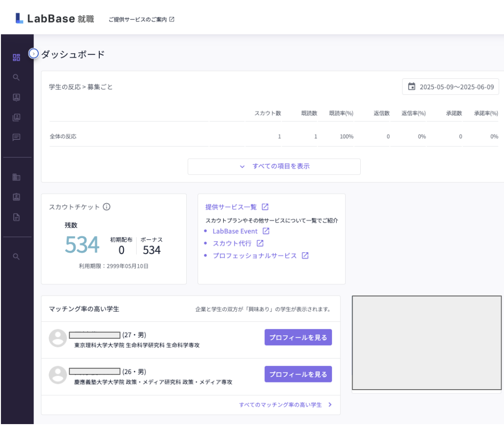
Task: Expand すべての項目を表示 to show all columns
Action: (274, 166)
